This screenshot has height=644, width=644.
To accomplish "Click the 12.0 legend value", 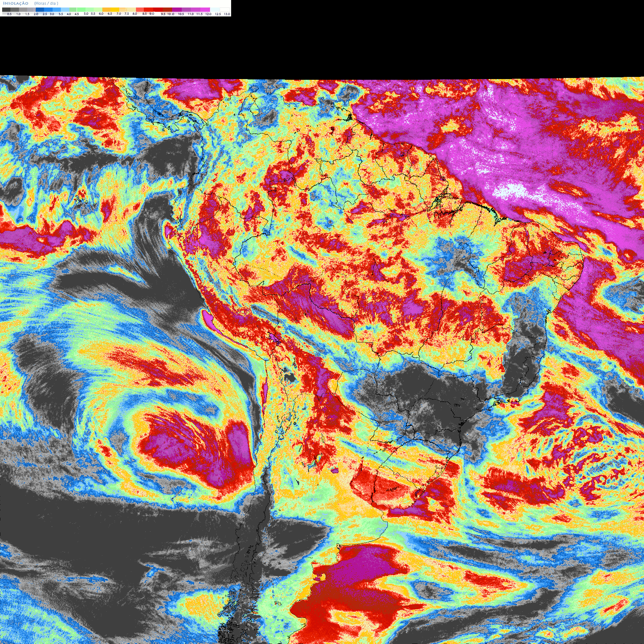I will click(x=208, y=14).
